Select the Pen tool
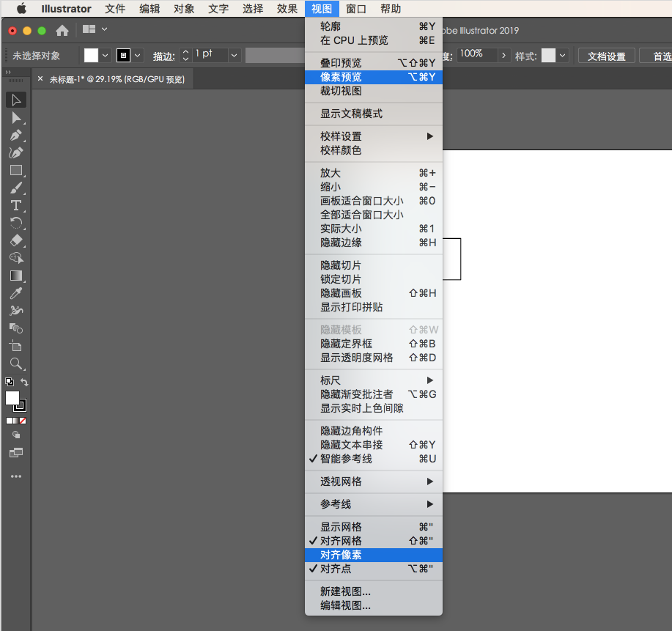Viewport: 672px width, 631px height. (16, 135)
